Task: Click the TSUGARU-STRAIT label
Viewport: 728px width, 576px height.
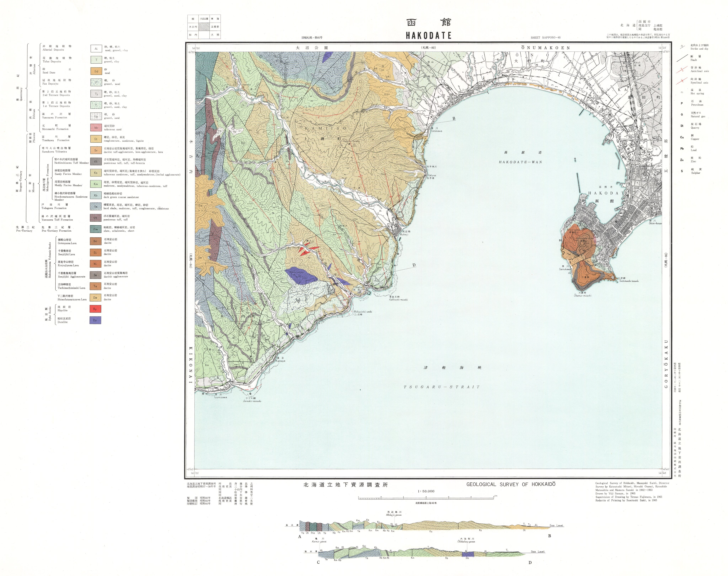Action: click(x=441, y=387)
